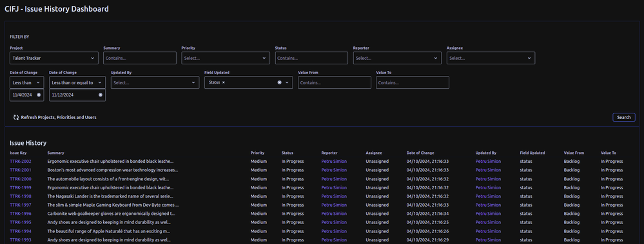Focus the Value From contains input

click(x=335, y=82)
